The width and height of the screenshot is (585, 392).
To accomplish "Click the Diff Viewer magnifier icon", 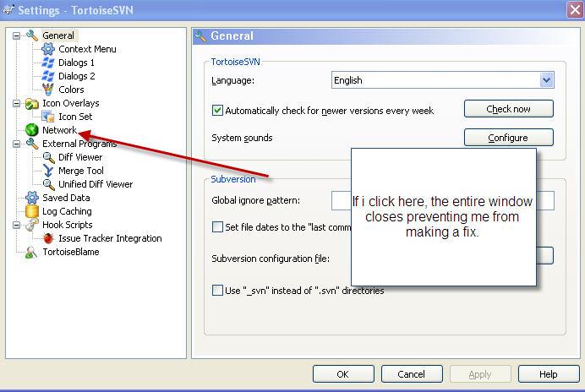I will click(x=48, y=157).
